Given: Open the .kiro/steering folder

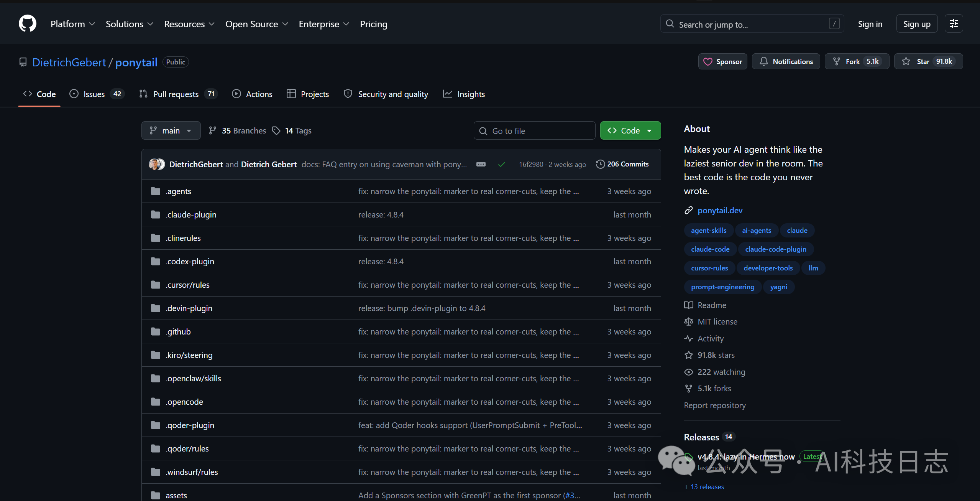Looking at the screenshot, I should coord(189,355).
